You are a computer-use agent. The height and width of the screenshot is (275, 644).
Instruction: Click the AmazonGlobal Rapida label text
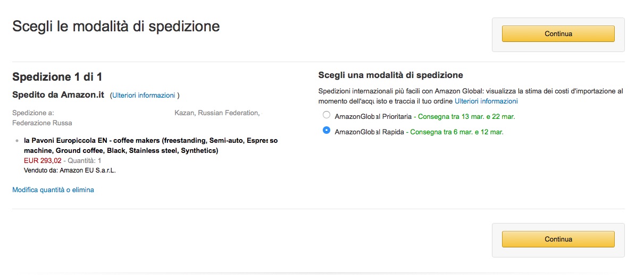pos(370,132)
